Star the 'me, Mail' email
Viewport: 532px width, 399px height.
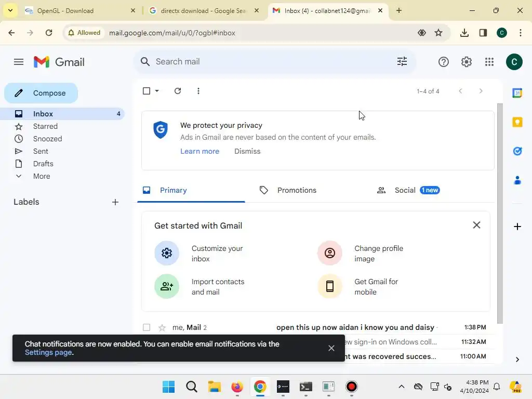[x=162, y=327]
